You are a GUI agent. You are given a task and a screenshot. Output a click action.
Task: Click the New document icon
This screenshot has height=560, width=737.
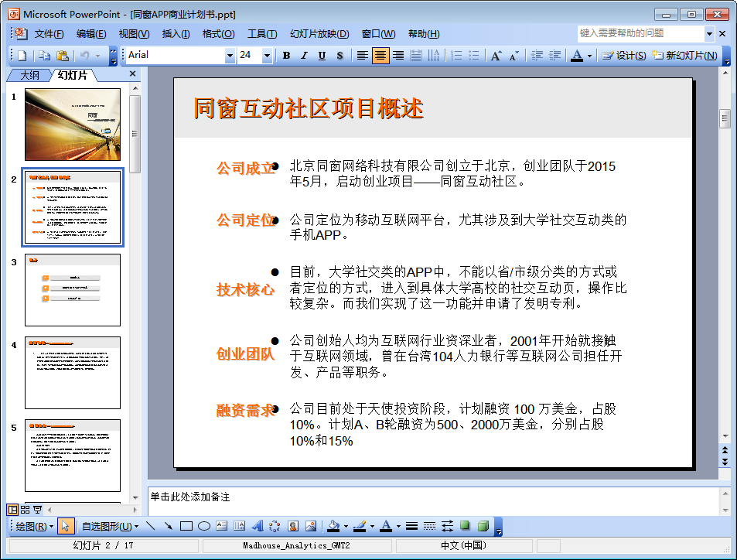[x=22, y=56]
